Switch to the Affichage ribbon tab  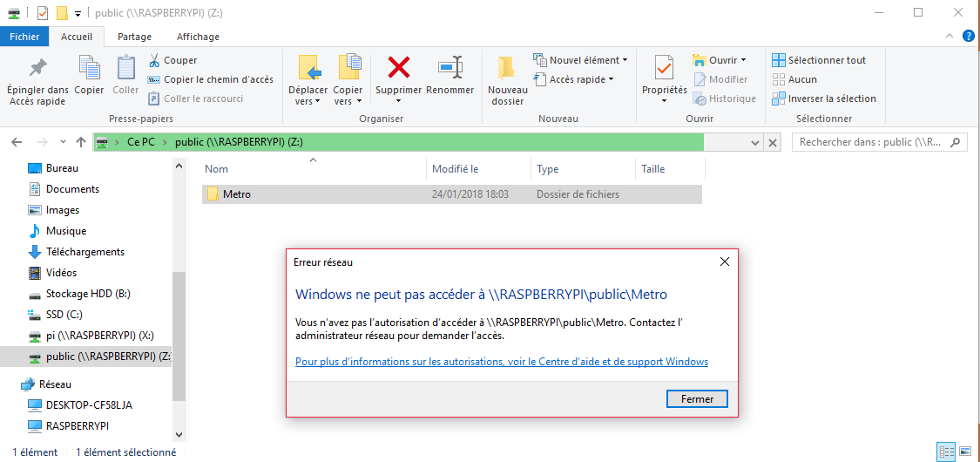198,37
